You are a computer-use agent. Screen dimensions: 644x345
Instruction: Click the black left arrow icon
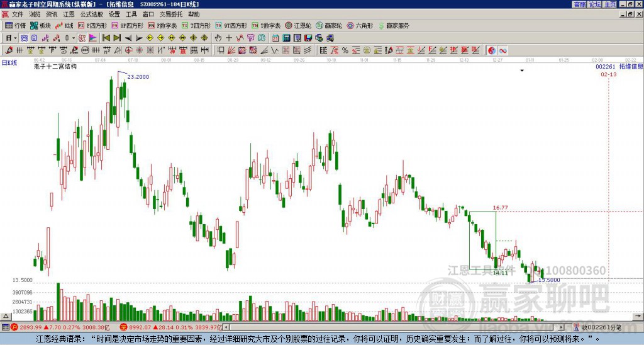point(128,38)
